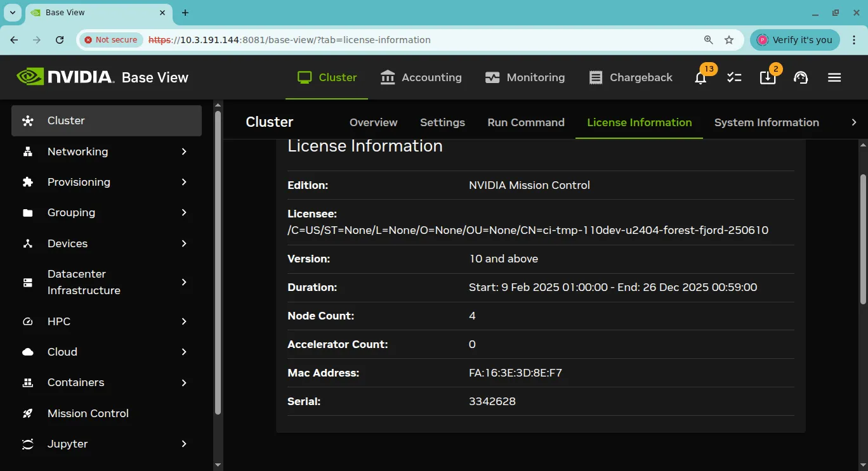Reload the page
This screenshot has height=471, width=868.
click(60, 39)
